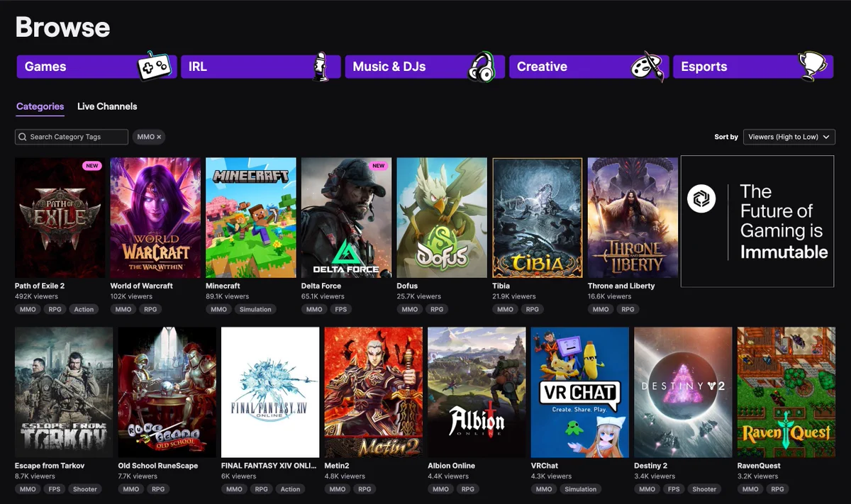Open the Destiny 2 cover art
The width and height of the screenshot is (851, 504).
[683, 392]
